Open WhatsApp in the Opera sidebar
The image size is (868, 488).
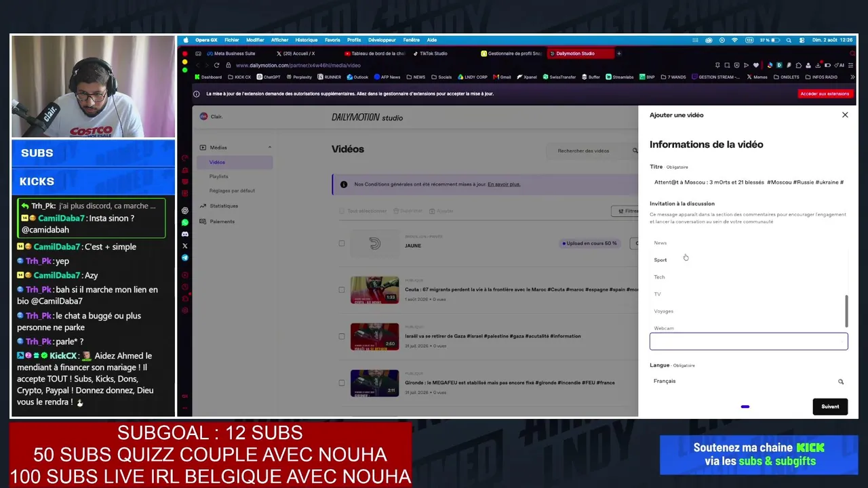(x=185, y=222)
